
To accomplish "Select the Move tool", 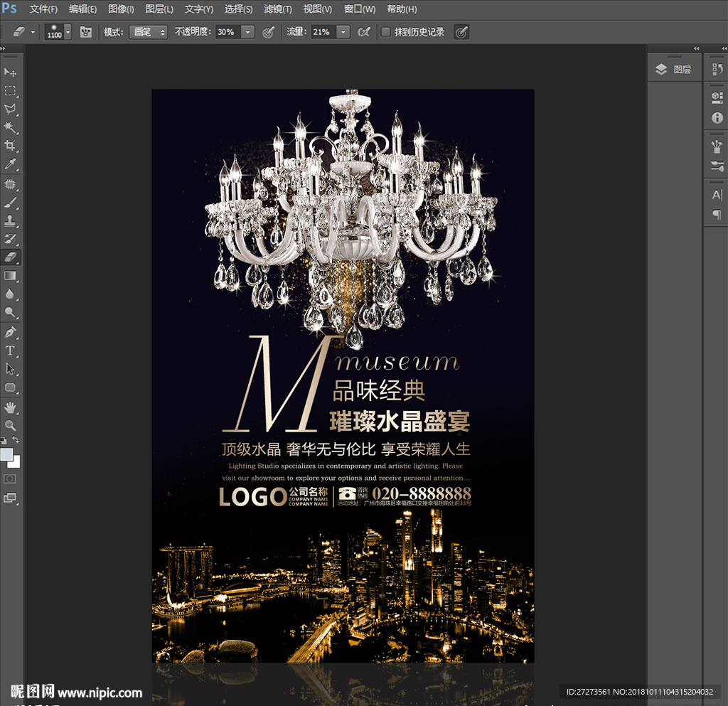I will (11, 73).
